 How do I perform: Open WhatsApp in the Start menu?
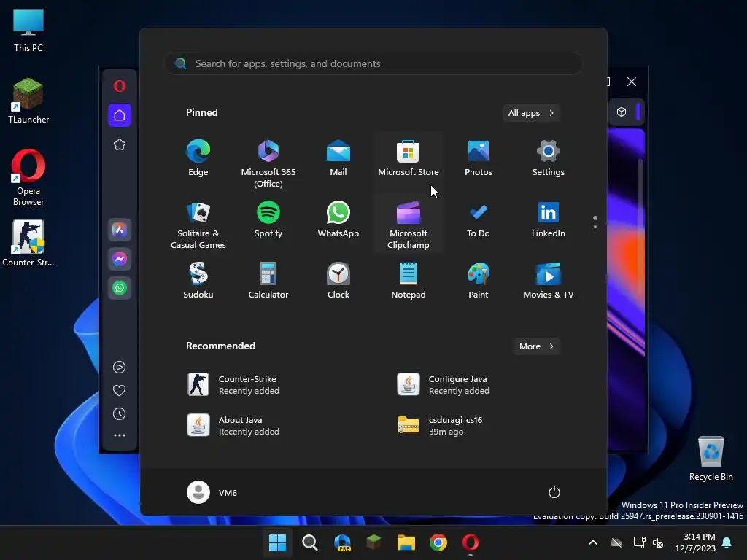point(338,220)
